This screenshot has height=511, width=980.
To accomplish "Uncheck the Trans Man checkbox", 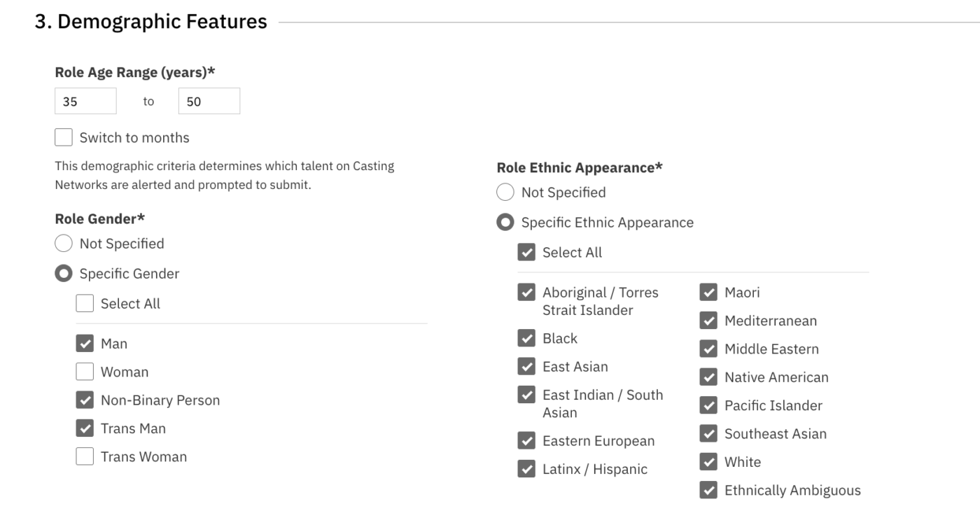I will pyautogui.click(x=84, y=428).
